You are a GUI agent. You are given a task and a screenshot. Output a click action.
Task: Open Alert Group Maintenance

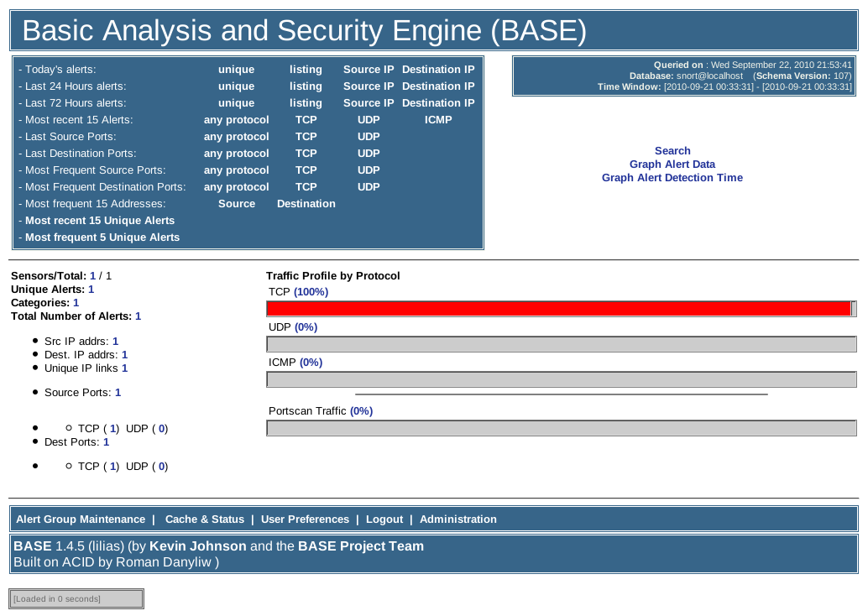tap(81, 519)
